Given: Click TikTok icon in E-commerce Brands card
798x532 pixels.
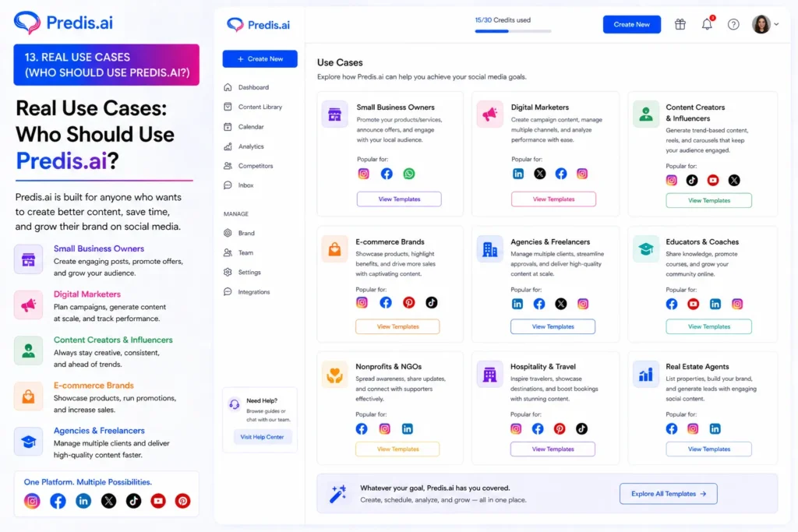Looking at the screenshot, I should pyautogui.click(x=431, y=303).
